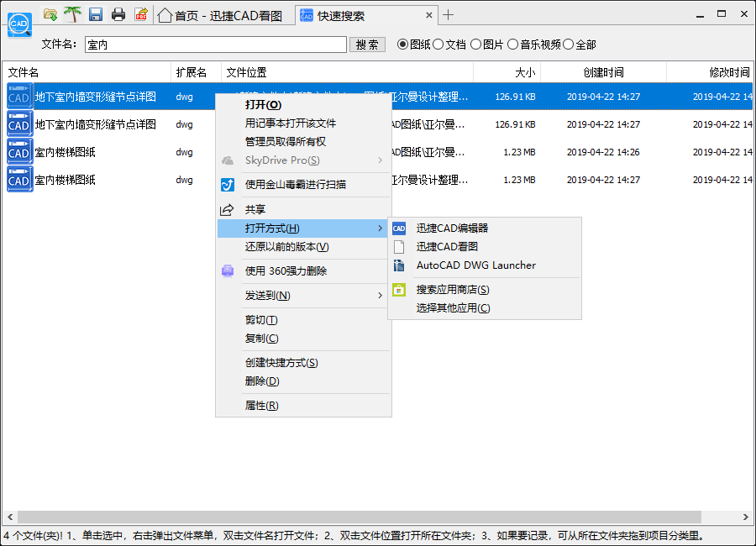
Task: Click the palm tree toolbar icon
Action: 73,14
